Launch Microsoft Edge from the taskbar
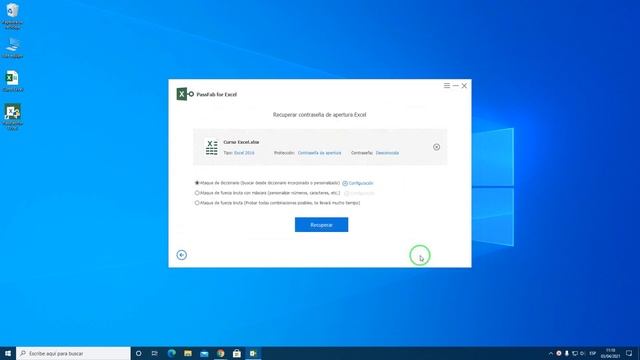Screen dimensions: 640x360 coord(171,353)
